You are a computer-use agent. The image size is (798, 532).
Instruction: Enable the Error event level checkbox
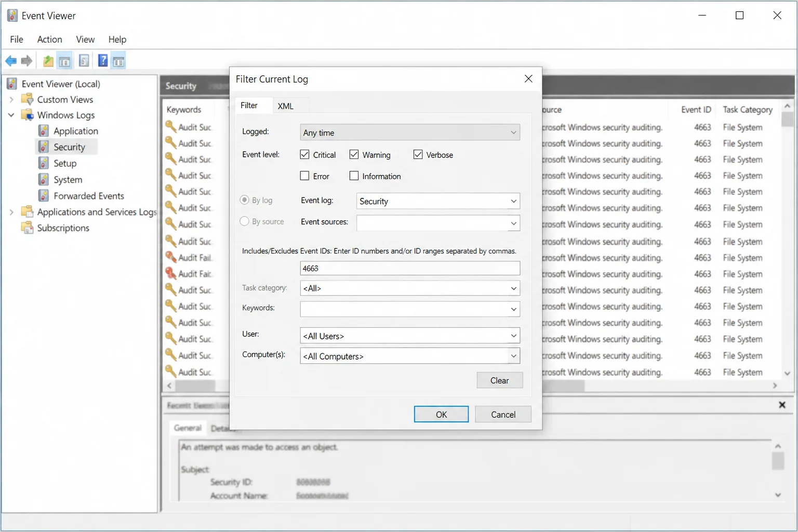point(304,176)
